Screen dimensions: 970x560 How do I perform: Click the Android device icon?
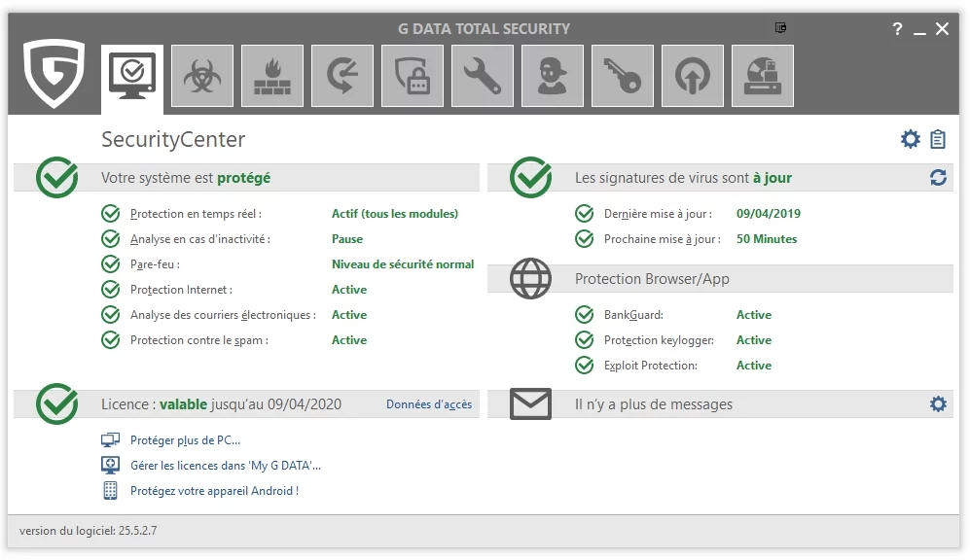110,491
